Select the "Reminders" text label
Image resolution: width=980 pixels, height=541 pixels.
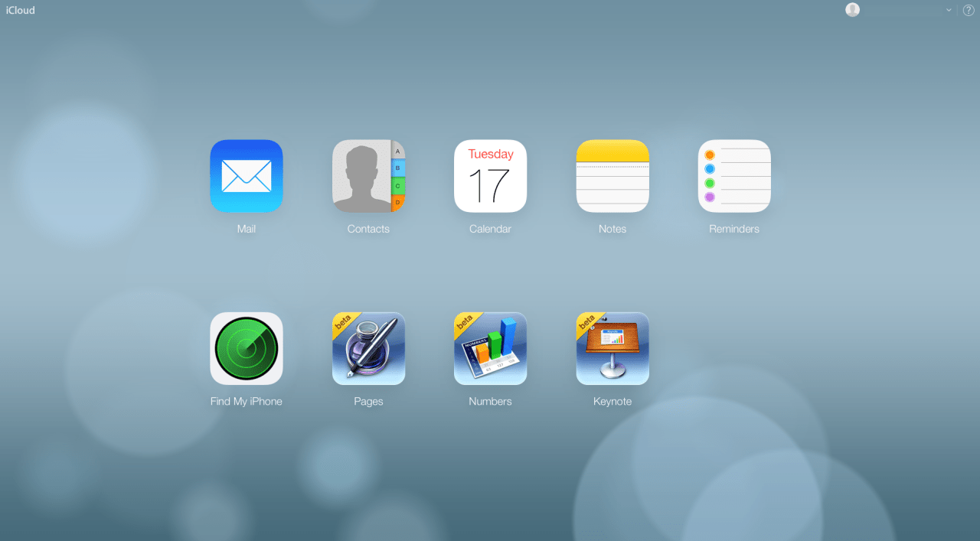(734, 229)
